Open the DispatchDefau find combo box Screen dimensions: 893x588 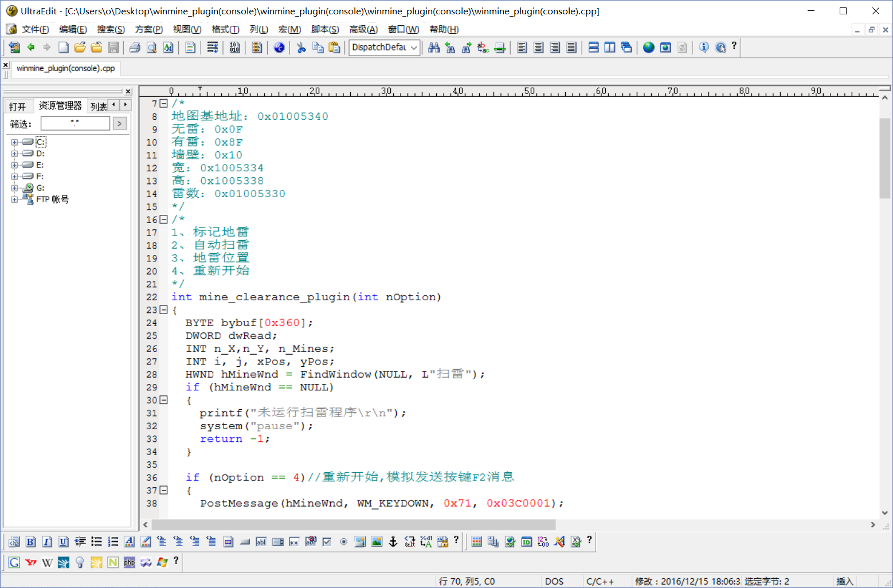[x=385, y=48]
